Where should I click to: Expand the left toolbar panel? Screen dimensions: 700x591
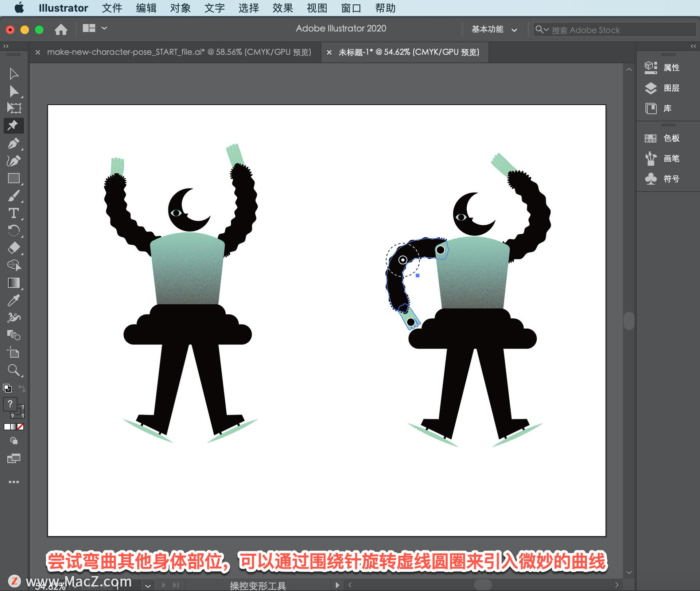(6, 46)
